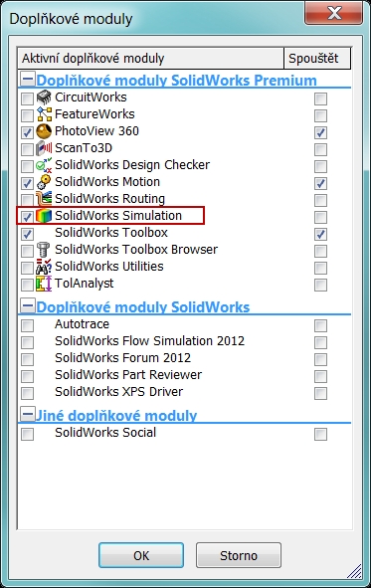Uncheck SolidWorks Motion startup checkbox
371x588 pixels.
click(x=320, y=183)
